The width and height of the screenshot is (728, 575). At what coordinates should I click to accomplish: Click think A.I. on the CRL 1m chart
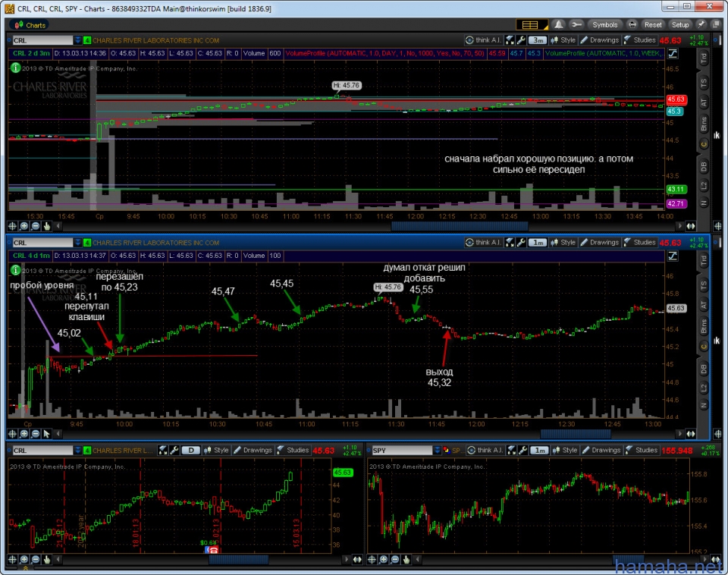point(483,243)
